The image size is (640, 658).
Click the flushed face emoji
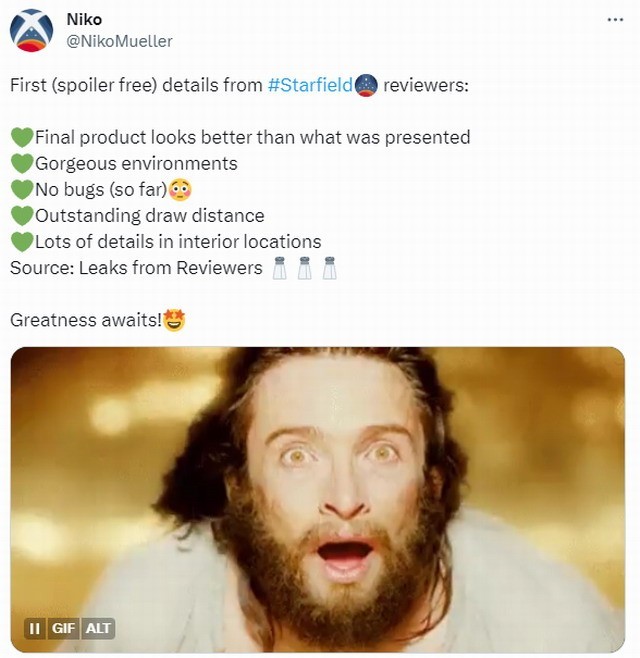[180, 189]
